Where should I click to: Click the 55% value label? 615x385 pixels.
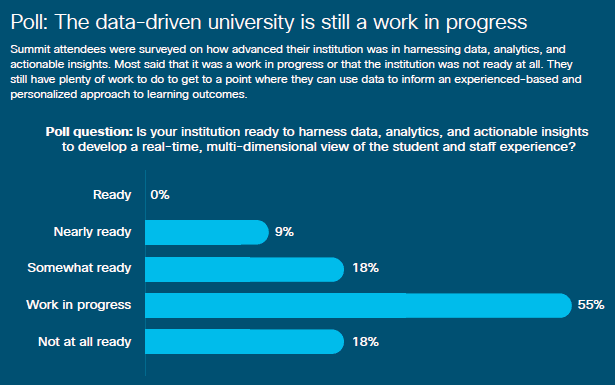(x=591, y=305)
